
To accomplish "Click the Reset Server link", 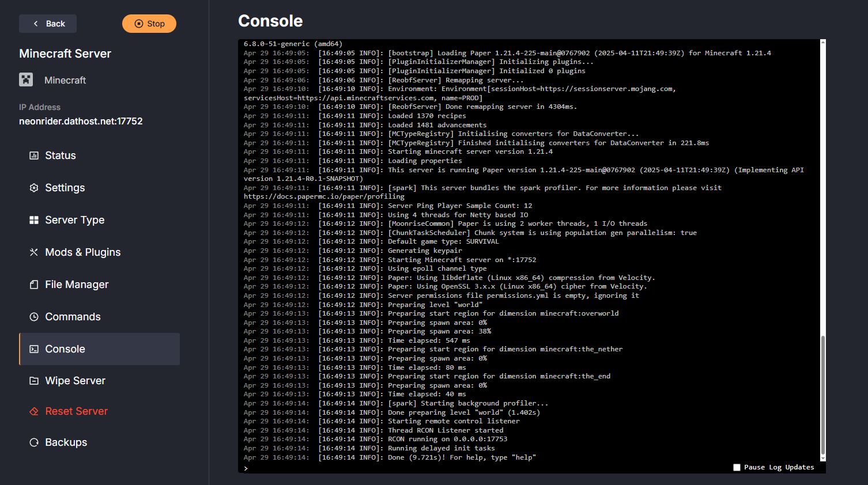I will tap(76, 411).
